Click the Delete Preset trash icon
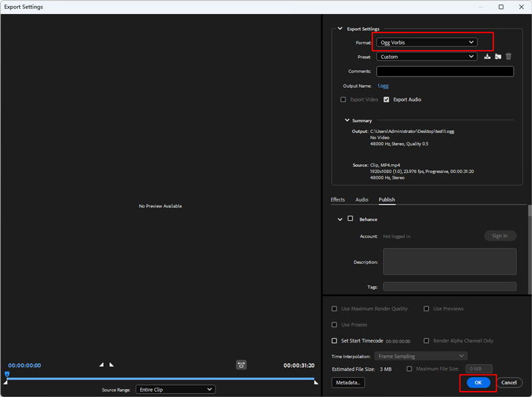 coord(509,57)
